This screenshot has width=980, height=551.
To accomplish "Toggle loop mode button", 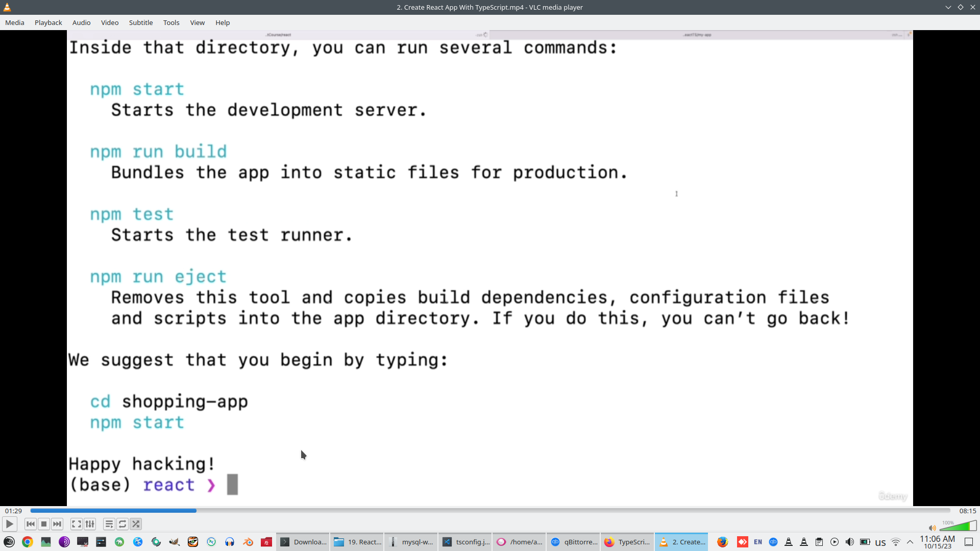I will [122, 524].
